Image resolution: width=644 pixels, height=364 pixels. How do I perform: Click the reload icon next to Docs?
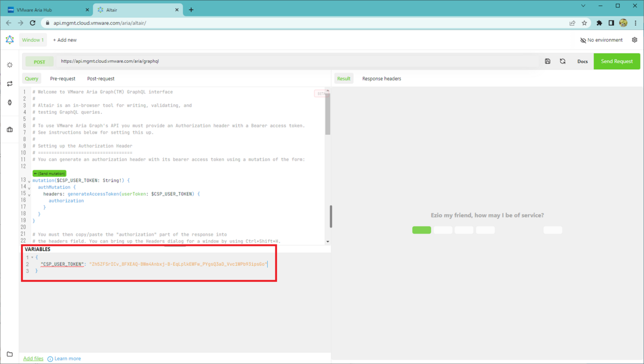click(562, 61)
